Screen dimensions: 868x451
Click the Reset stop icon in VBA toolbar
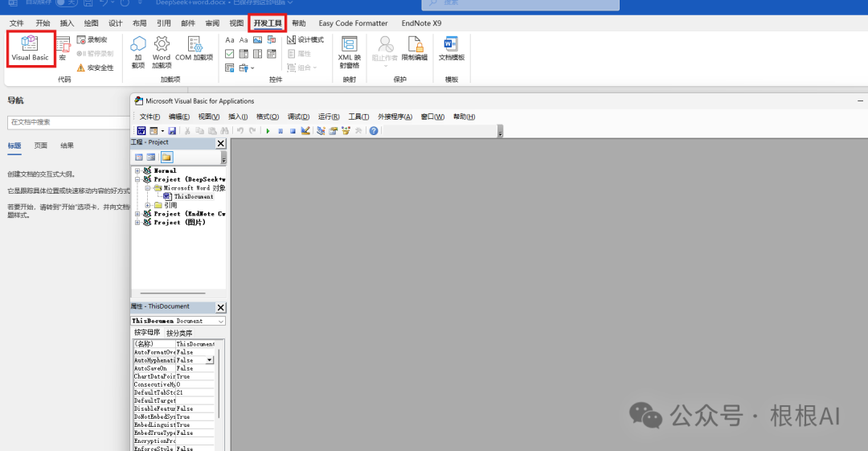[293, 131]
